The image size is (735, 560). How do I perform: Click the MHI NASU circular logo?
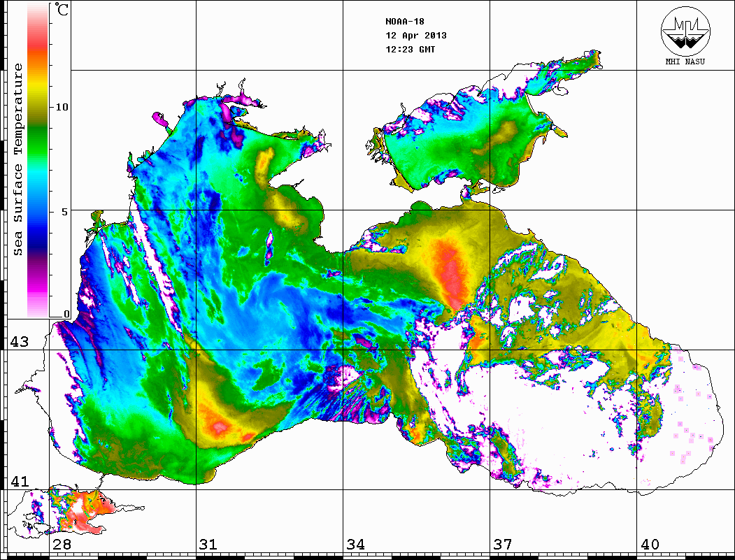(x=685, y=31)
